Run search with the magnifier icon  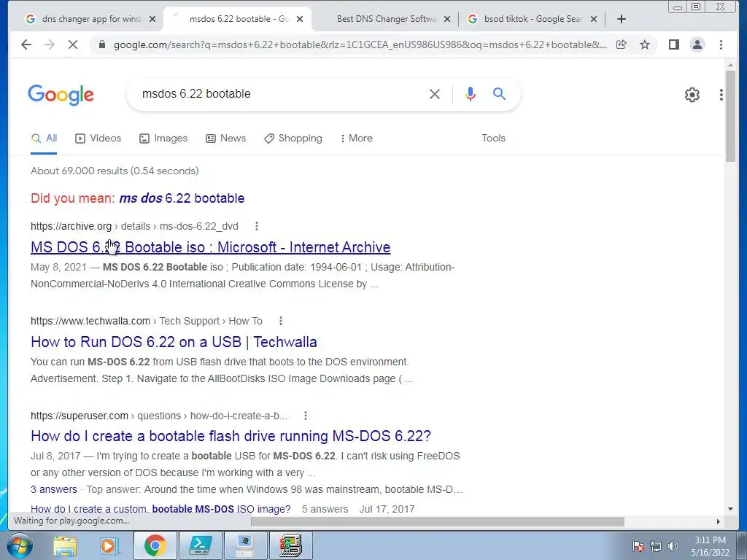pos(499,94)
